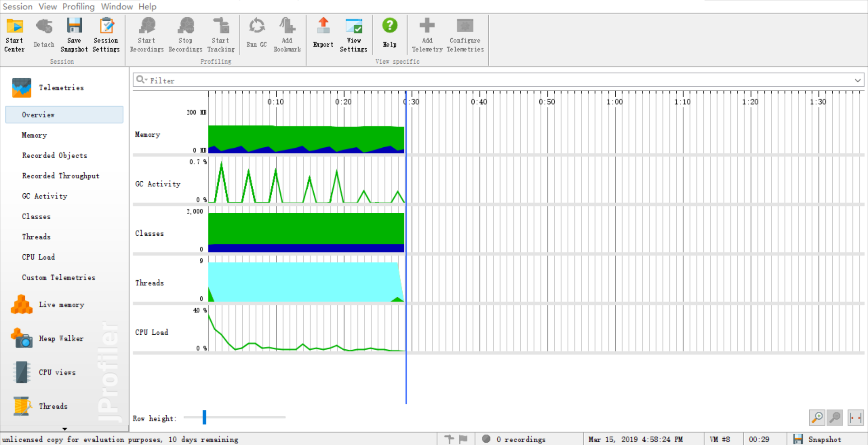Viewport: 868px width, 445px height.
Task: Select Custom Telemetries in the sidebar
Action: click(59, 277)
